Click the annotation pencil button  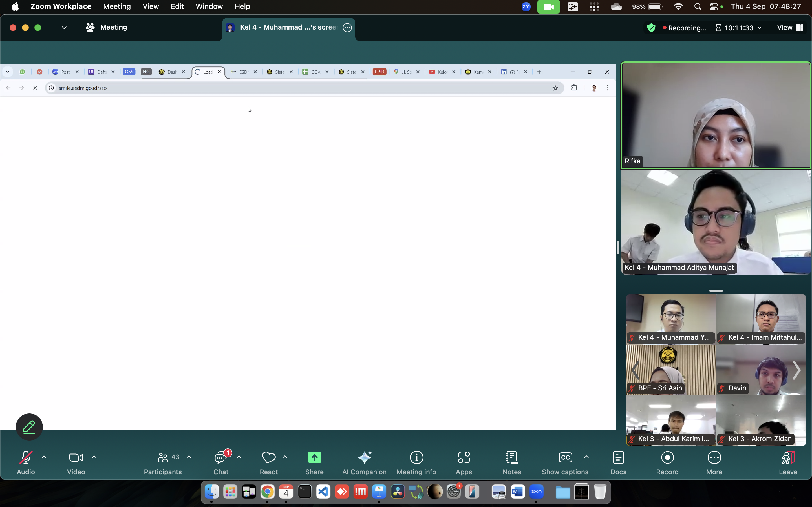[x=29, y=426]
